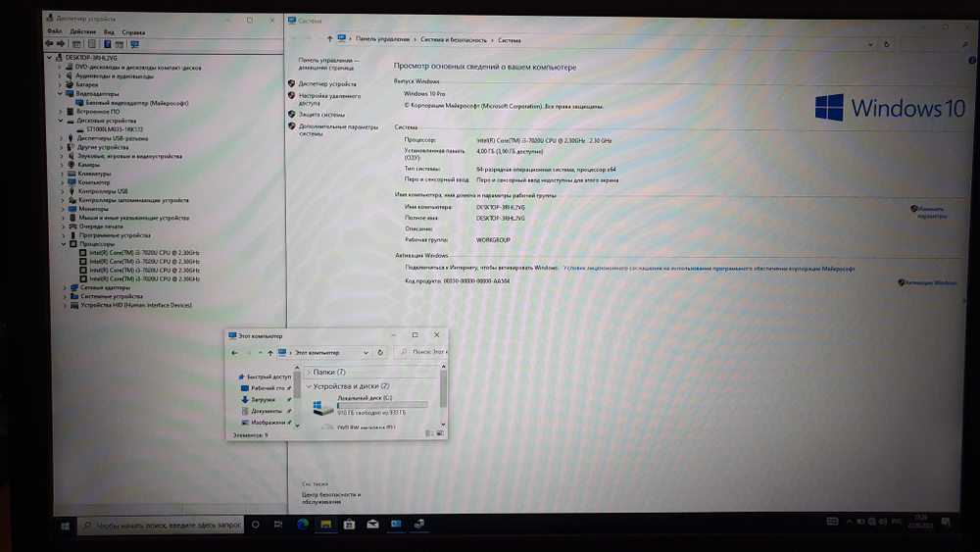Open the Файл menu in Device Manager
Screen dimensions: 980x552
coord(54,31)
